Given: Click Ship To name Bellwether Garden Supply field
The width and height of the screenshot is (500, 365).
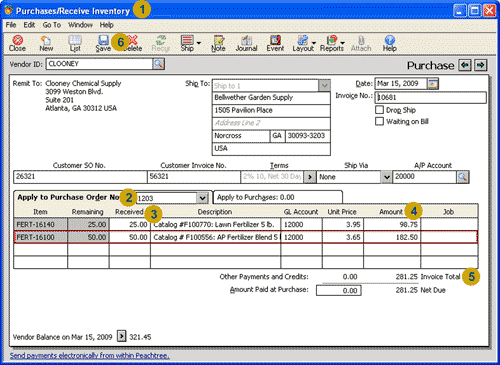Looking at the screenshot, I should (x=271, y=98).
